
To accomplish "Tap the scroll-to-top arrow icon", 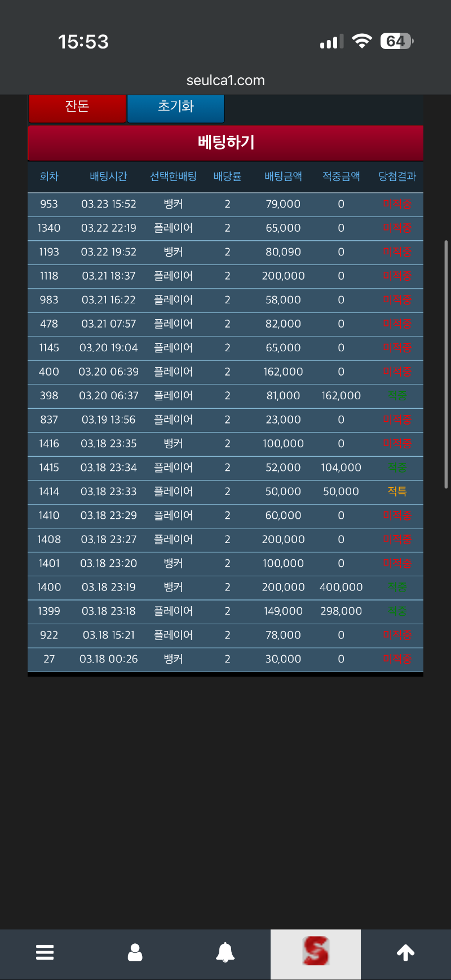I will 406,952.
